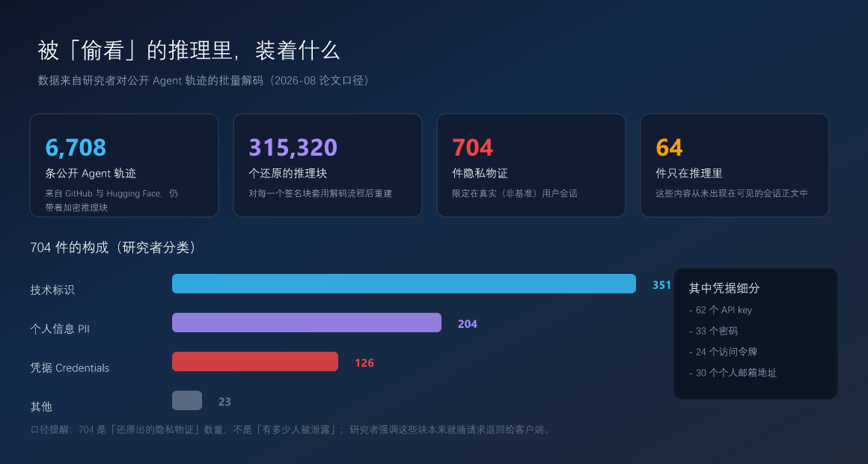Click the 技术标识 row label
The image size is (868, 464).
(x=52, y=290)
